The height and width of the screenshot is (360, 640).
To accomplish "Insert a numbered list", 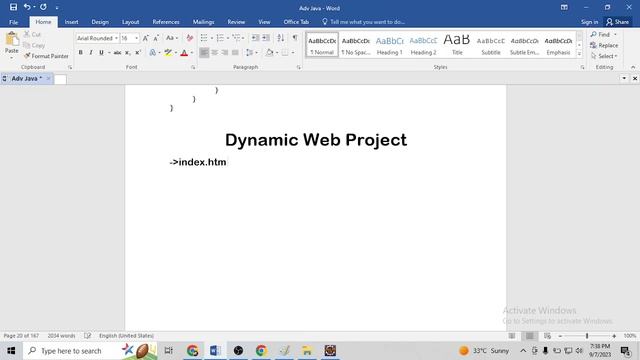I will pos(220,38).
